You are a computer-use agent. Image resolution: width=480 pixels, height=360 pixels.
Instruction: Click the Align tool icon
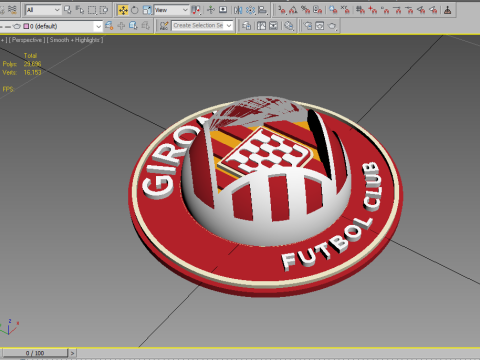click(263, 10)
